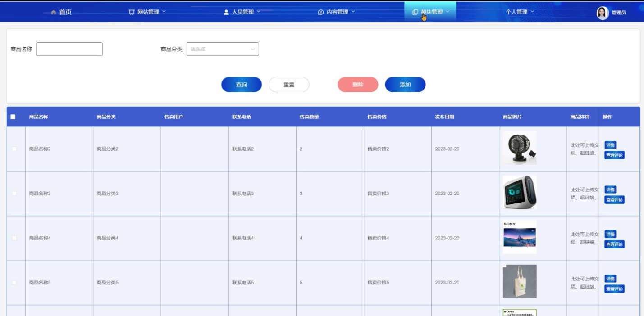Screen dimensions: 644x316
Task: Open the 模块管理 menu
Action: pos(431,12)
